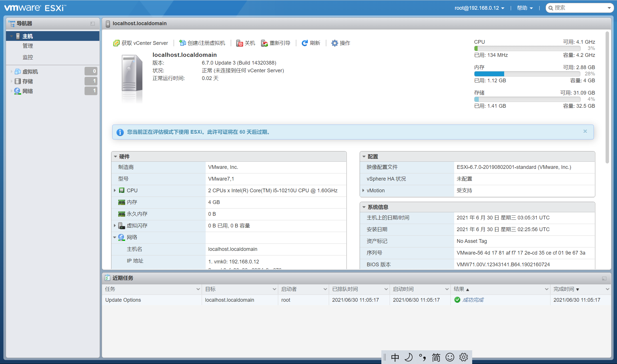Expand the CPU row in 硬件 panel
Screen dimensions: 617x364
pyautogui.click(x=115, y=190)
